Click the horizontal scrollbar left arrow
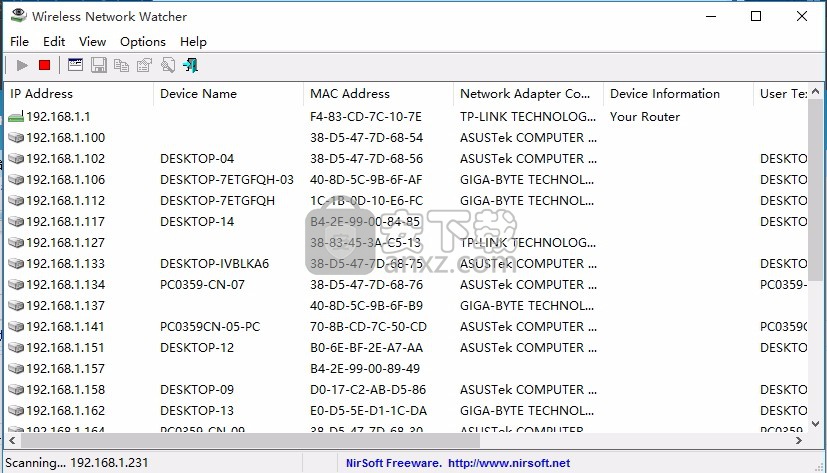This screenshot has width=827, height=473. pos(11,440)
